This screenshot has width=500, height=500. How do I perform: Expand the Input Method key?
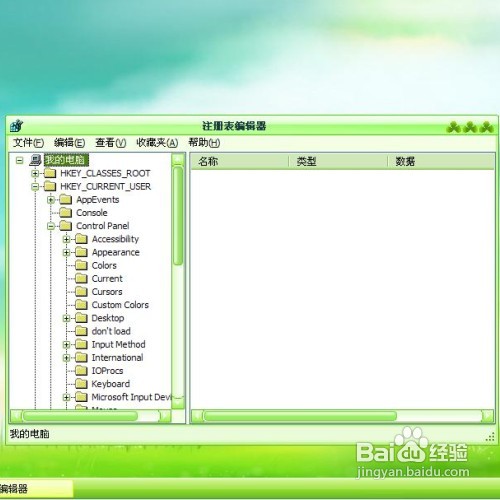click(x=66, y=344)
